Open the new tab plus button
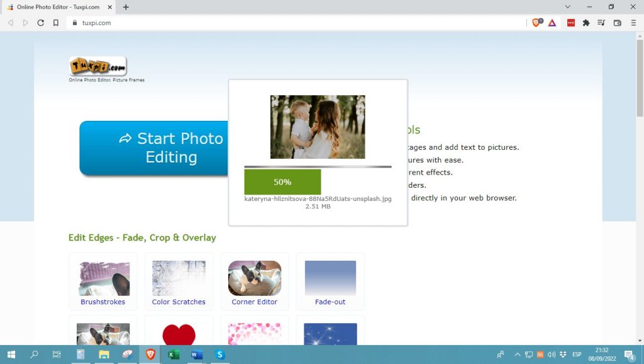Image resolution: width=644 pixels, height=364 pixels. click(126, 7)
